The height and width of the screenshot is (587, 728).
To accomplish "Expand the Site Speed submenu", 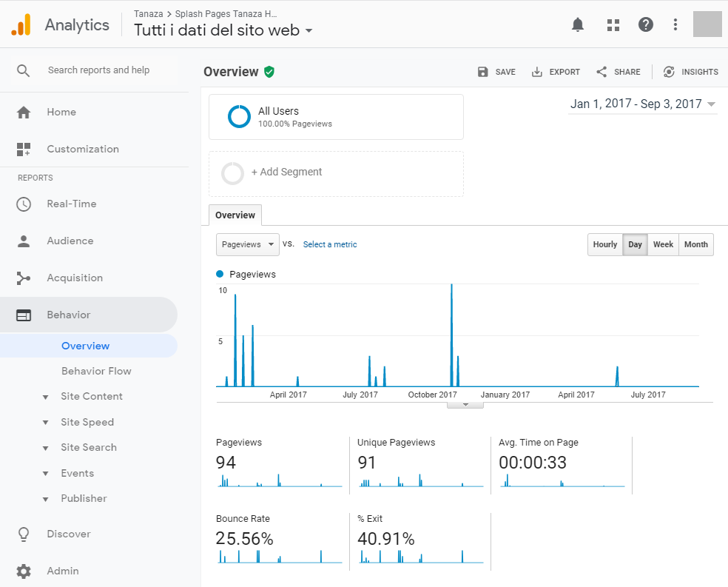I will [x=46, y=423].
